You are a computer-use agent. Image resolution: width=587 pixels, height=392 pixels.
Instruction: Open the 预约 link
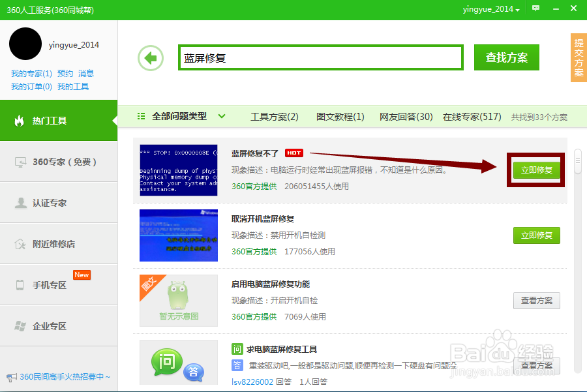pyautogui.click(x=65, y=74)
